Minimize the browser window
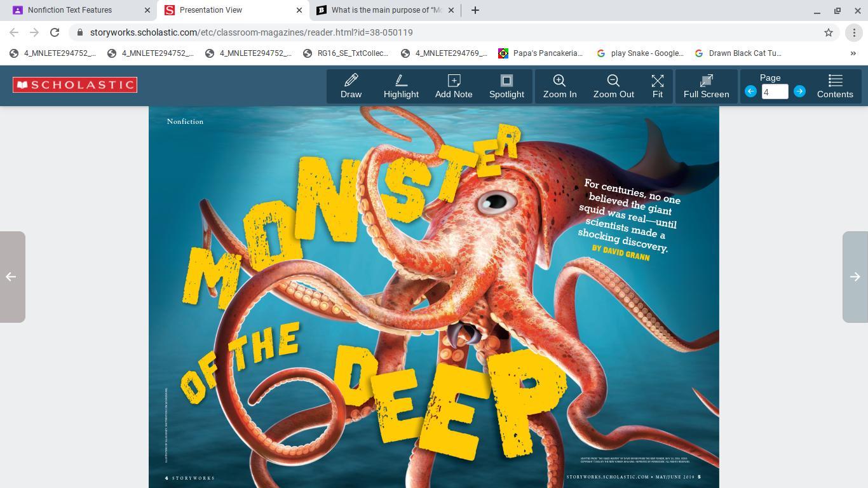 [x=817, y=10]
